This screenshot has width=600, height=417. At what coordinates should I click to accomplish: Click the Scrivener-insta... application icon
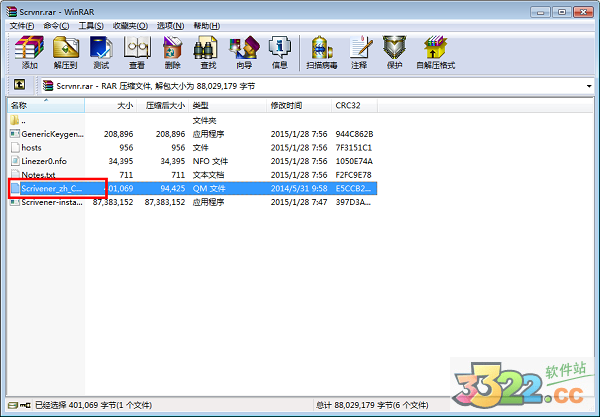(x=15, y=202)
